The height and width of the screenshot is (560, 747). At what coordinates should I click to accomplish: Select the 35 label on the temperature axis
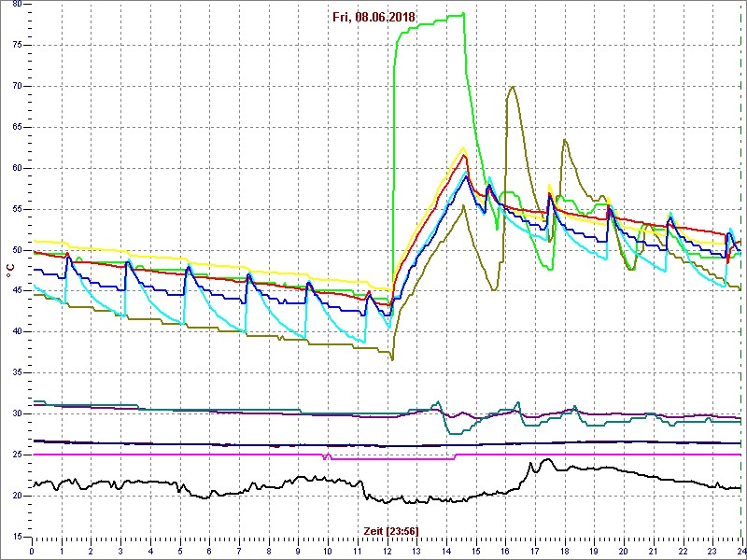click(16, 372)
